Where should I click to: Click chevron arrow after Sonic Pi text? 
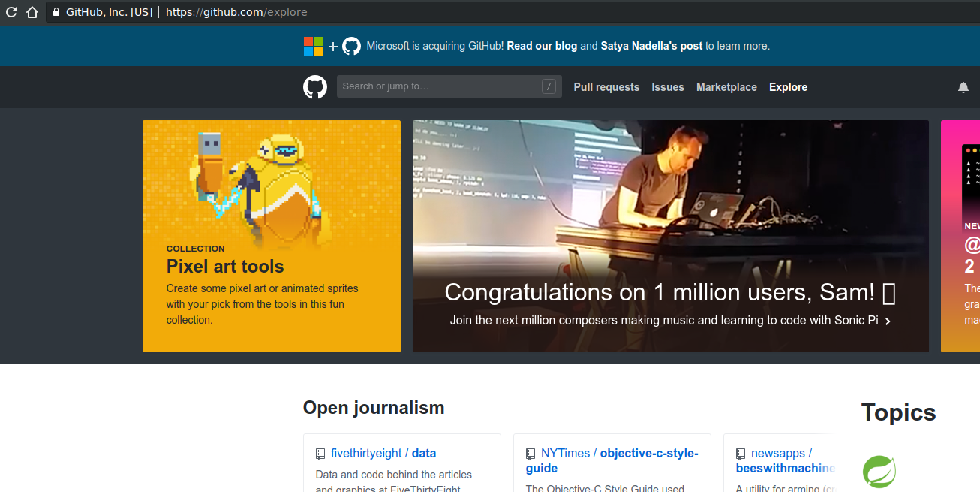coord(888,321)
